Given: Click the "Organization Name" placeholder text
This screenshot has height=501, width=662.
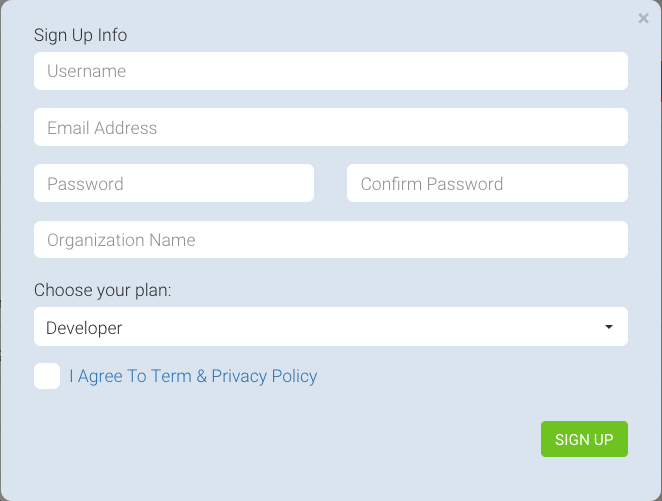Looking at the screenshot, I should (x=121, y=240).
